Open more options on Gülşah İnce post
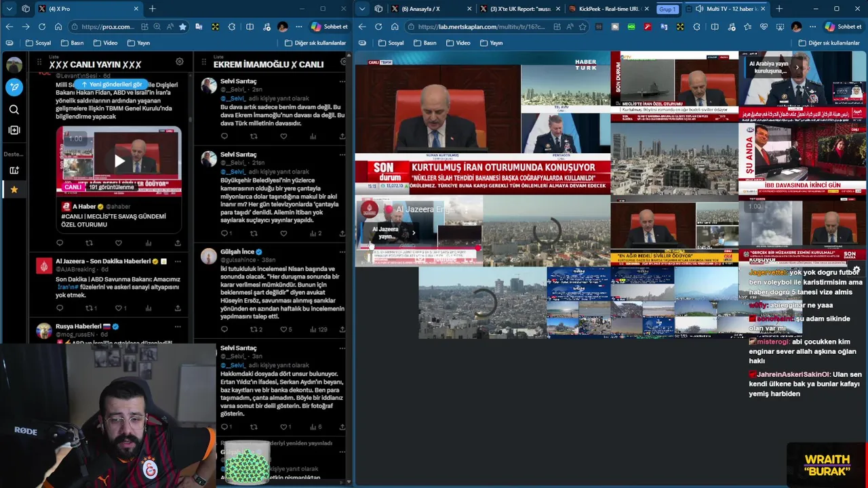This screenshot has width=868, height=488. (x=342, y=251)
